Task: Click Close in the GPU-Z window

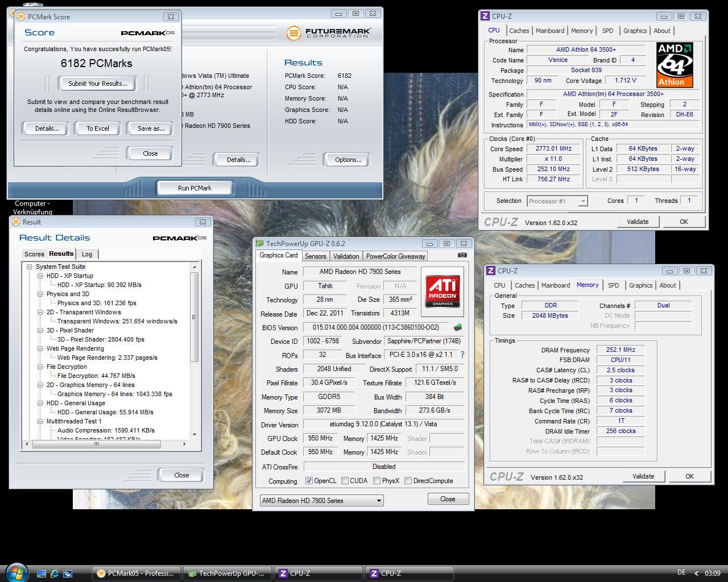Action: coord(448,499)
